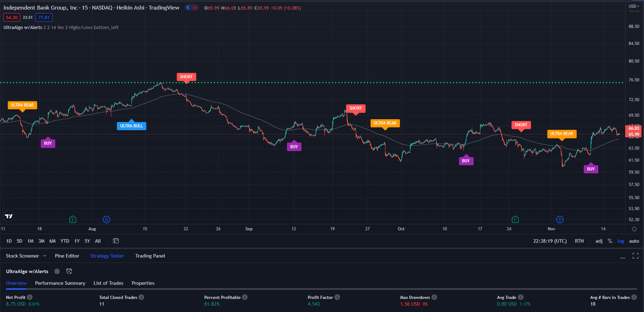The height and width of the screenshot is (312, 644).
Task: Click the green earnings icon under the August timeline
Action: coord(72,219)
